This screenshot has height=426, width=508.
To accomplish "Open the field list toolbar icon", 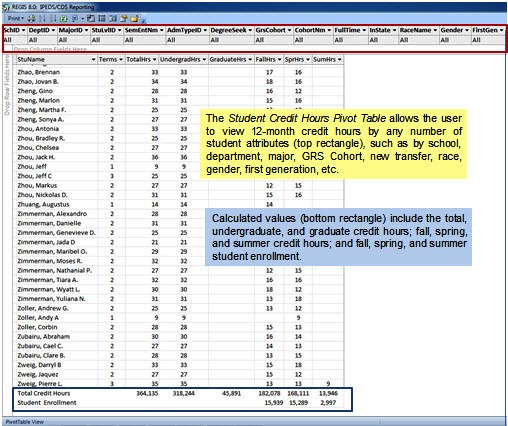I will 124,19.
